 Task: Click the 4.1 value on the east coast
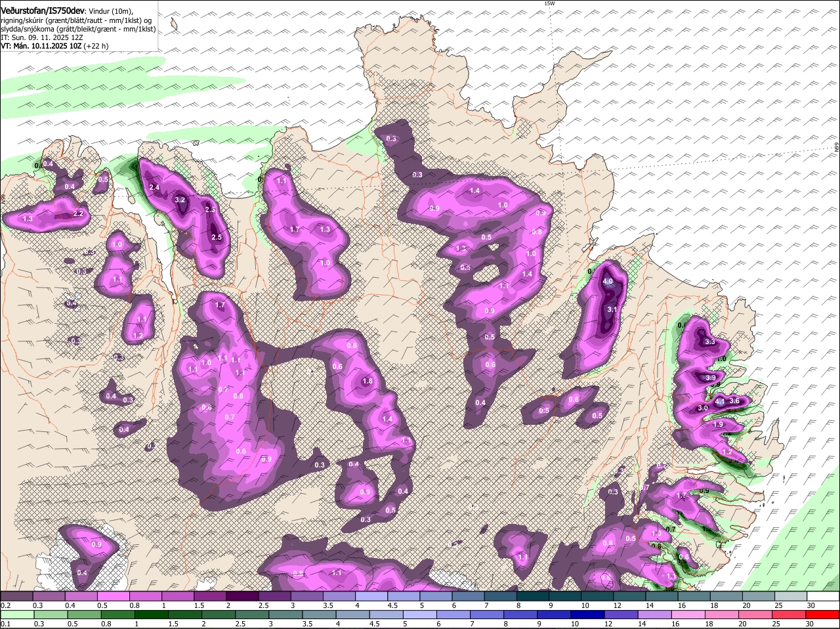coord(719,401)
